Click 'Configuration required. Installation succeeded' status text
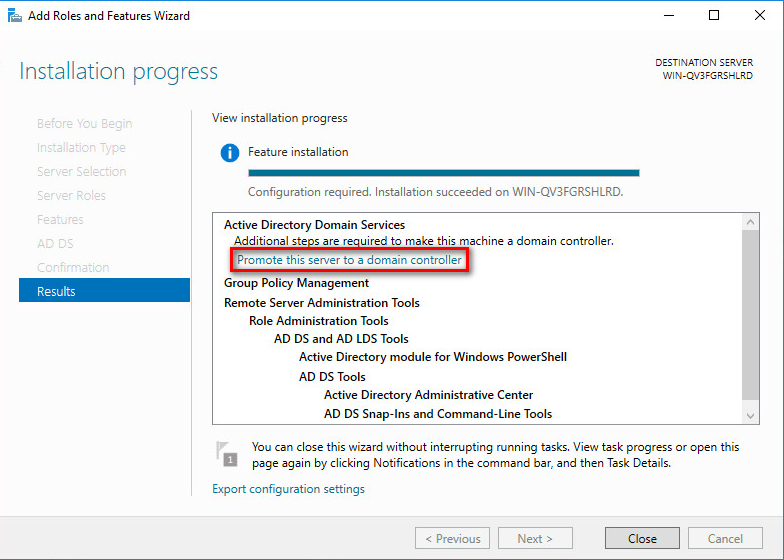This screenshot has width=784, height=560. [x=436, y=192]
